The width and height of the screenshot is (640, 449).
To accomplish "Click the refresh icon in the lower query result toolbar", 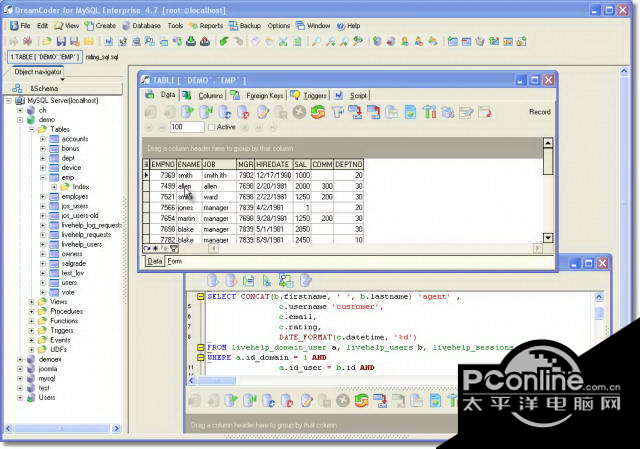I will [x=361, y=400].
